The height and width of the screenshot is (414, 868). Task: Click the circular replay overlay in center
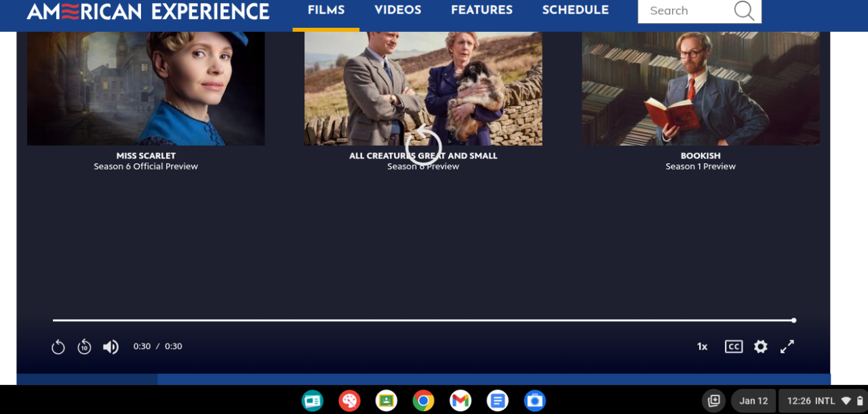(x=423, y=146)
